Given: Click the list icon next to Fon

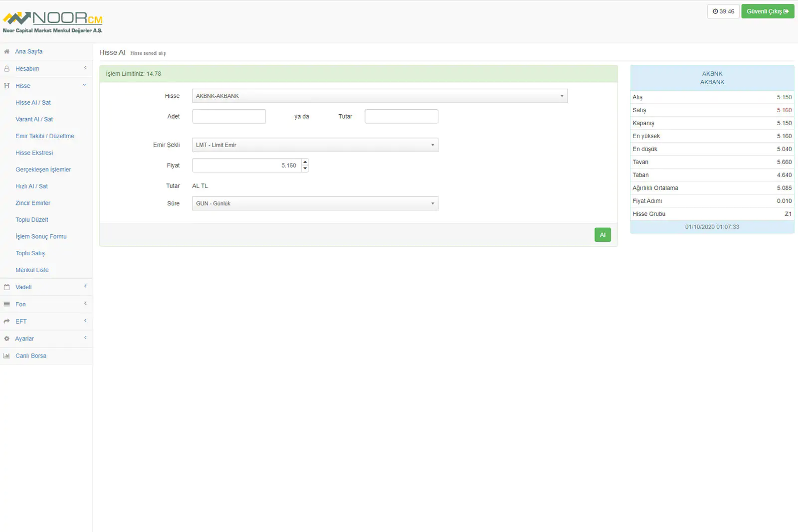Looking at the screenshot, I should (x=6, y=304).
